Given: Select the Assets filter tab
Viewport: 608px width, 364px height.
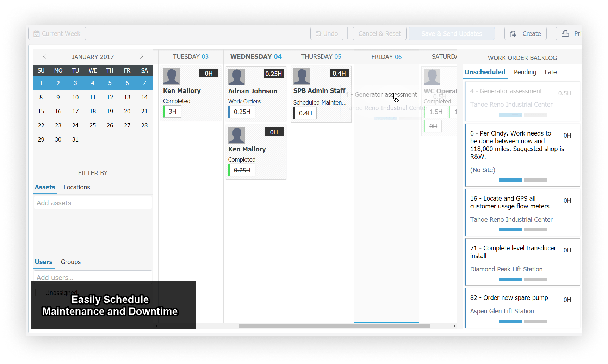Looking at the screenshot, I should 45,187.
